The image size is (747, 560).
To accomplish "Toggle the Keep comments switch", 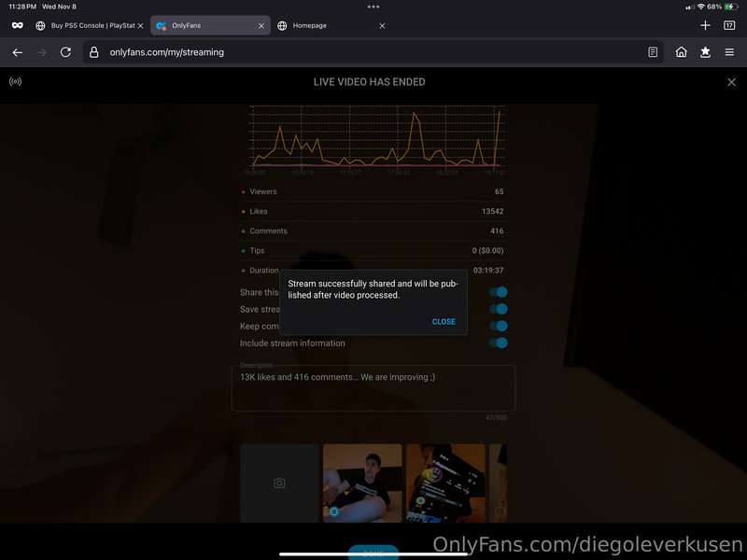I will [499, 326].
